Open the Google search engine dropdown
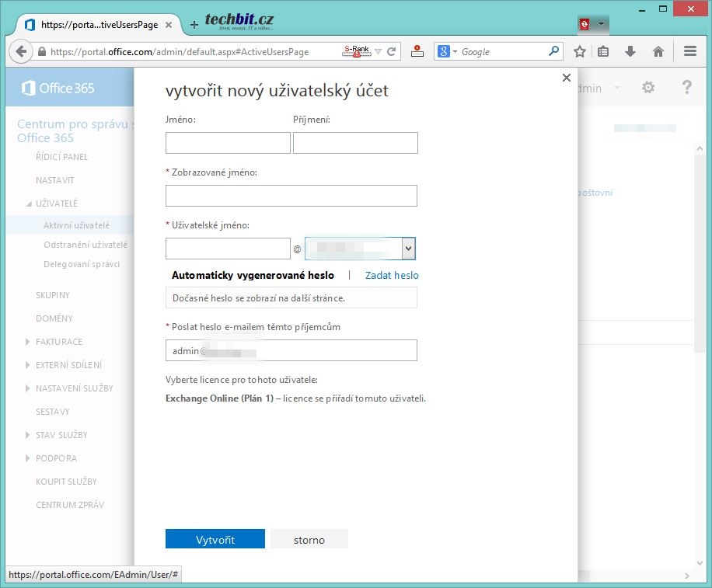Viewport: 712px width, 588px height. pos(448,52)
